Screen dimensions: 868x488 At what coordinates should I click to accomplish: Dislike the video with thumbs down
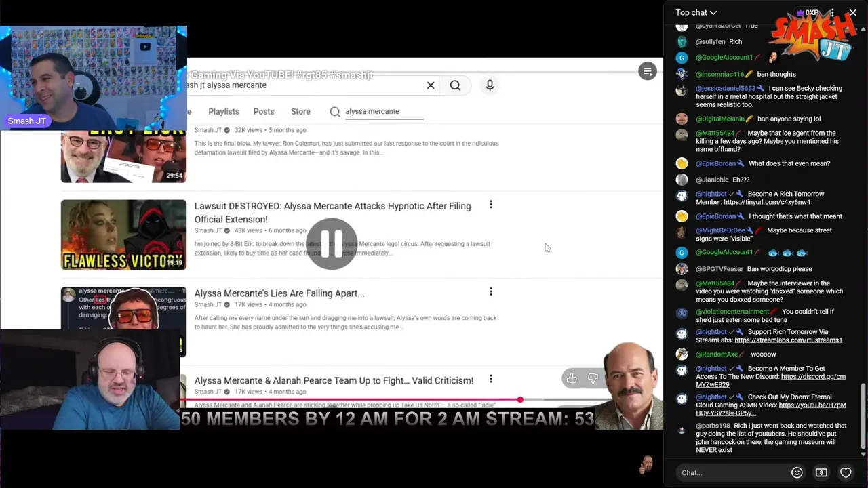[x=593, y=378]
